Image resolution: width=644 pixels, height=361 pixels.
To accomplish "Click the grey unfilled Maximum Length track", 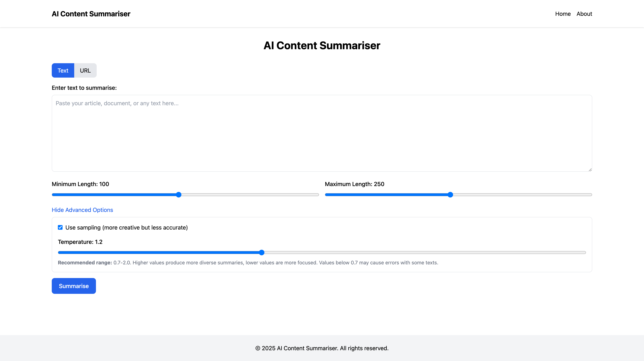I will pyautogui.click(x=523, y=195).
